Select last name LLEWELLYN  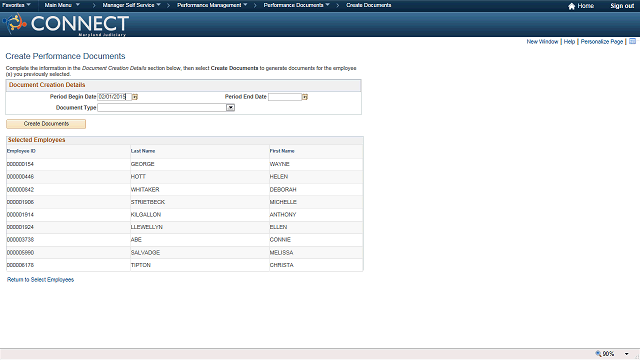pos(147,227)
